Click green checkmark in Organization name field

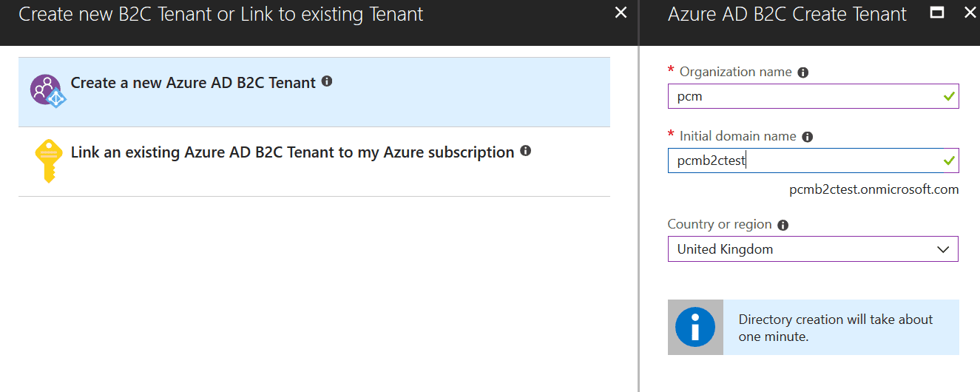[949, 96]
